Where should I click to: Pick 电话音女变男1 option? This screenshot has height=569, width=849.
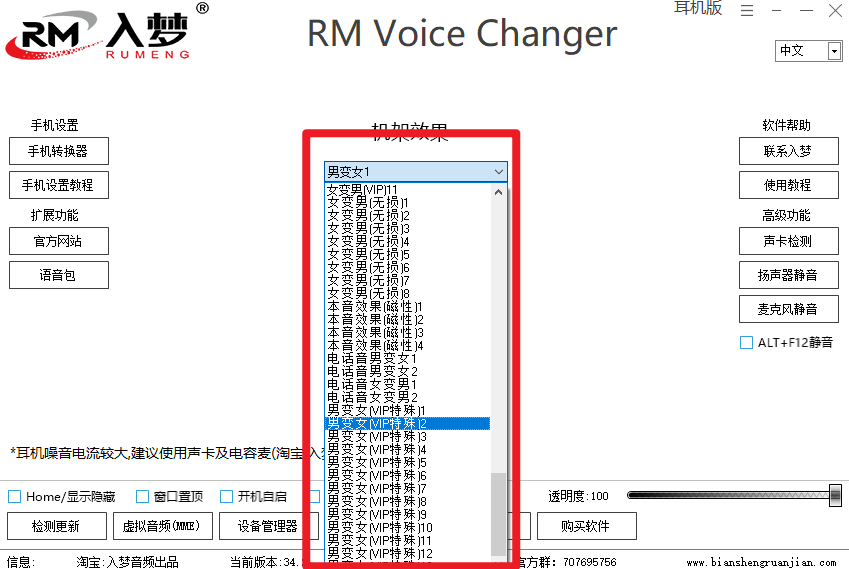408,384
